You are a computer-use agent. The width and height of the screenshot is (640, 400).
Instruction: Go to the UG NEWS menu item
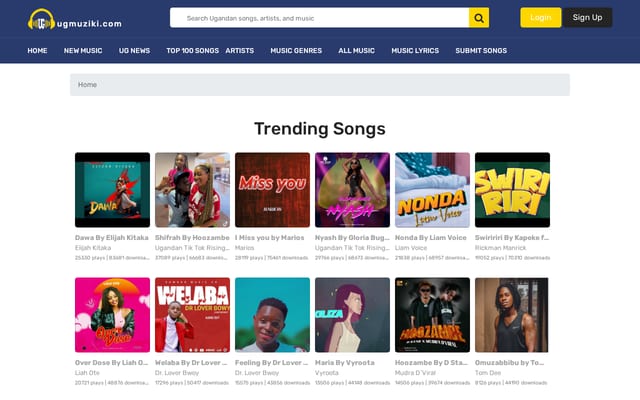pyautogui.click(x=134, y=51)
